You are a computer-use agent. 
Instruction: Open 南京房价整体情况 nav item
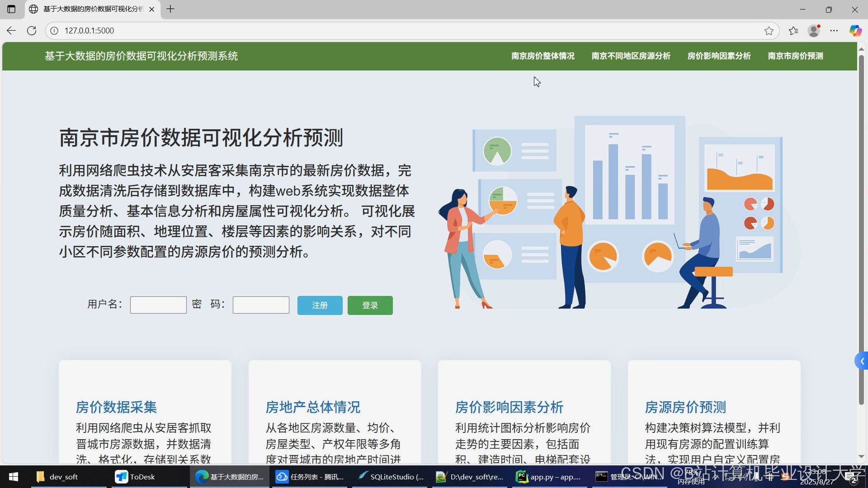(x=542, y=56)
